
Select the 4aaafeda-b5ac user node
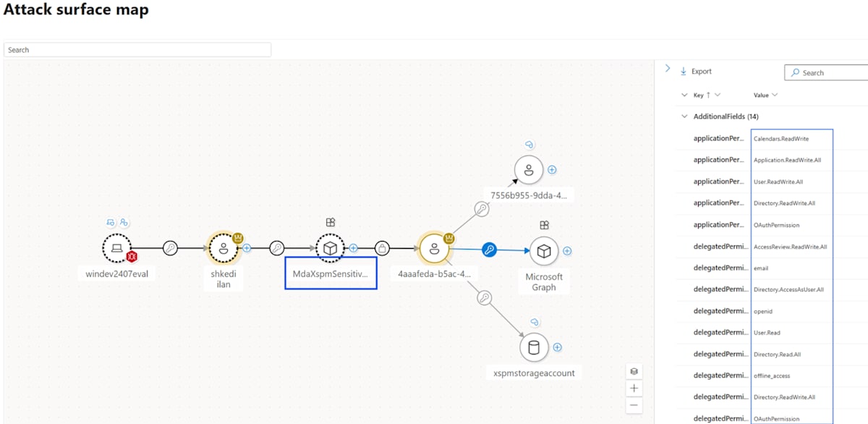(434, 248)
